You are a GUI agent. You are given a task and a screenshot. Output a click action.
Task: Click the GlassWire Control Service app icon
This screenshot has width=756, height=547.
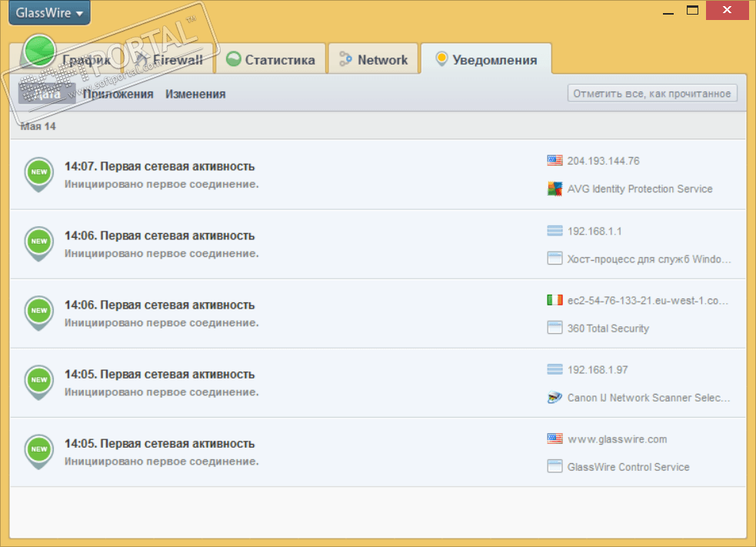(x=555, y=466)
